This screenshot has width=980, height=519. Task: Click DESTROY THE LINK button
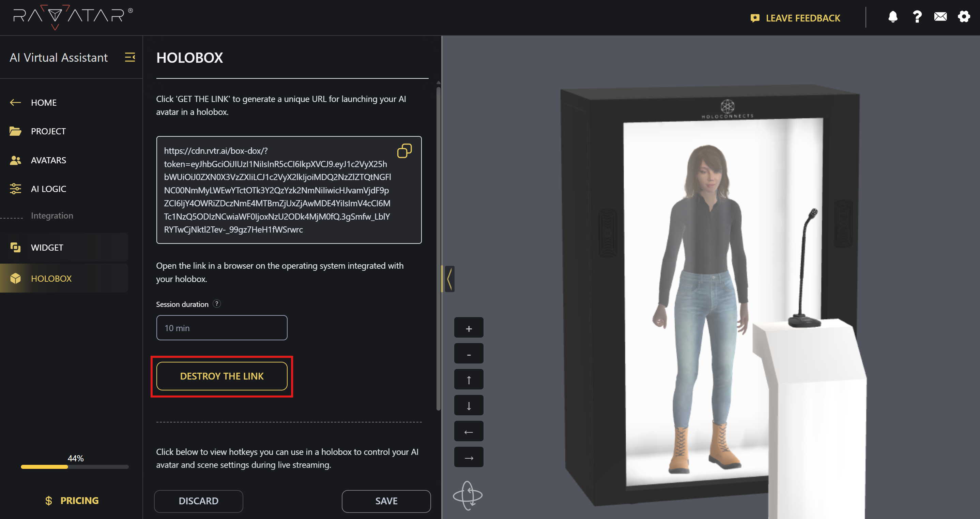coord(221,376)
